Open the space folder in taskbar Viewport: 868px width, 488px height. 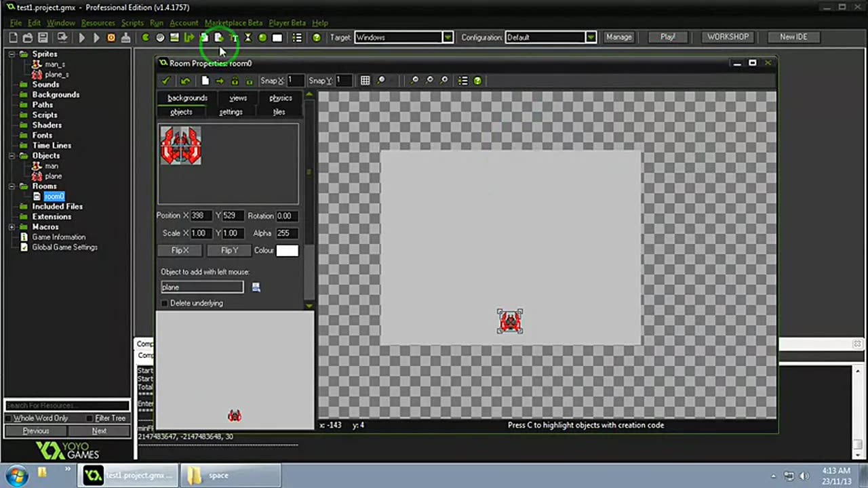point(231,475)
